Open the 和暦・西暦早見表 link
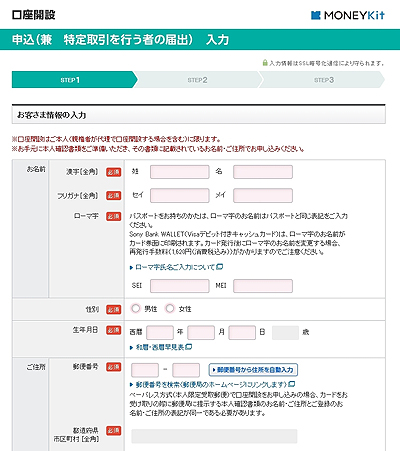 pos(157,347)
